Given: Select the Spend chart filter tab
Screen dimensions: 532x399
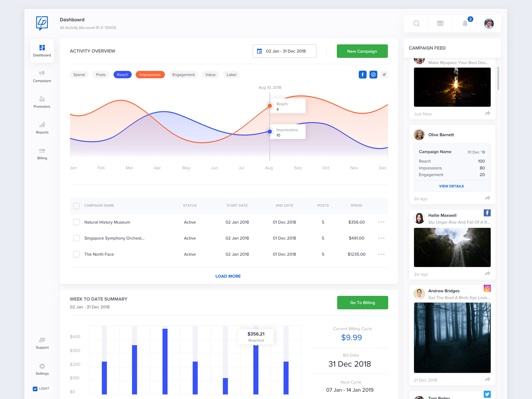Looking at the screenshot, I should tap(79, 74).
